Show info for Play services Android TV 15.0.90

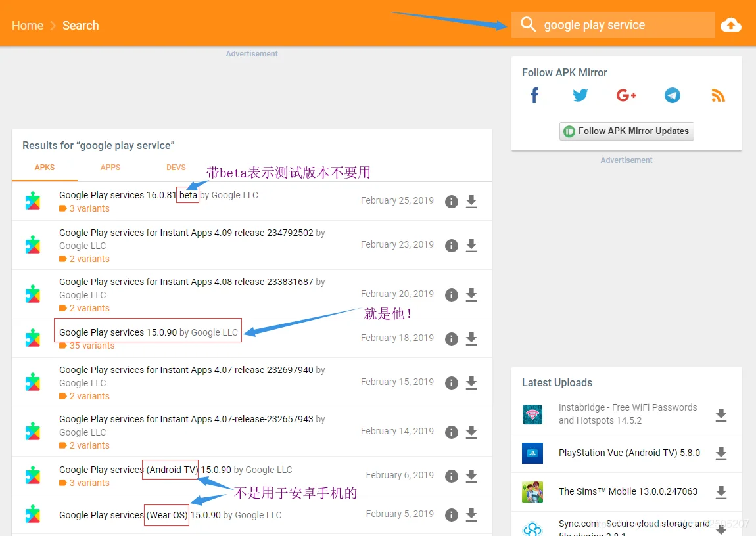tap(451, 476)
